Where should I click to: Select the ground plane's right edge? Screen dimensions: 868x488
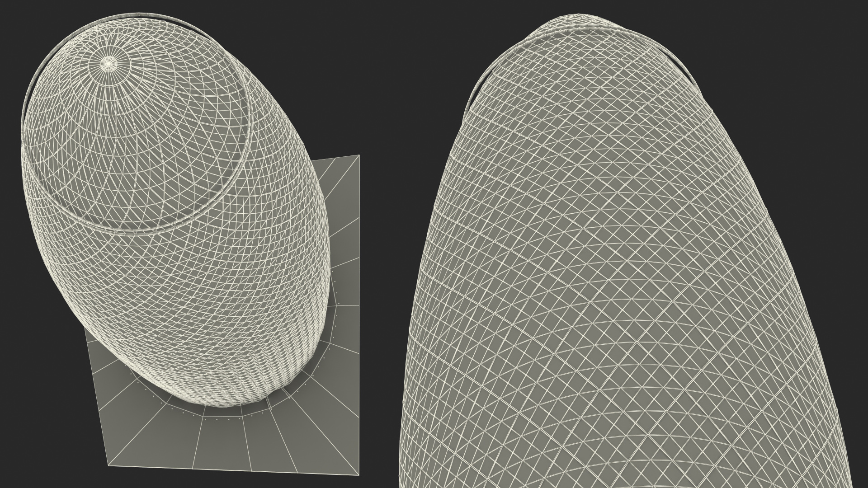tap(358, 316)
